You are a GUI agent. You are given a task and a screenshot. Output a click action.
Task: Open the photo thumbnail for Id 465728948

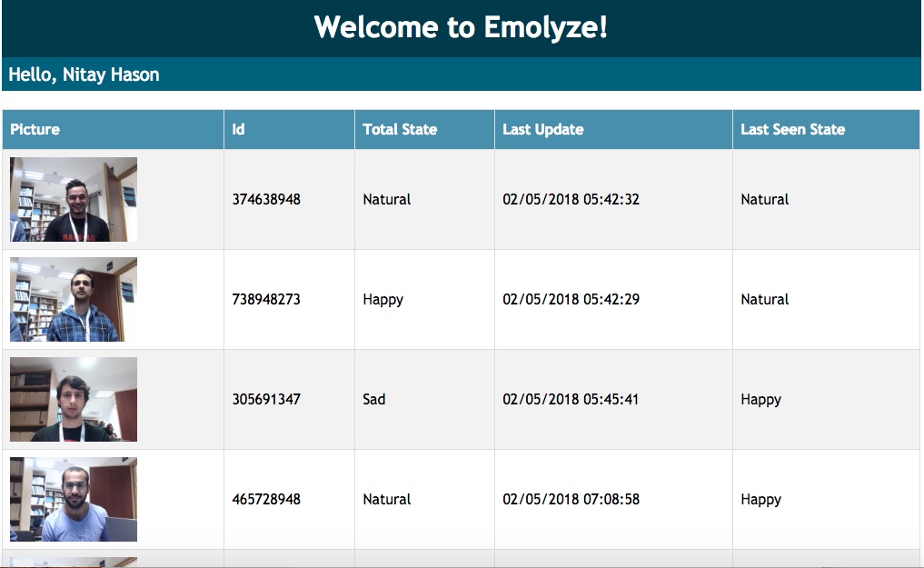pos(74,500)
